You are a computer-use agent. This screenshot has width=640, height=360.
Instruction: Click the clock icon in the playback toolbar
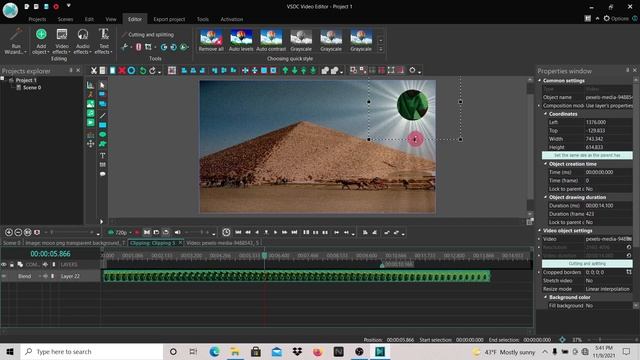tap(226, 232)
